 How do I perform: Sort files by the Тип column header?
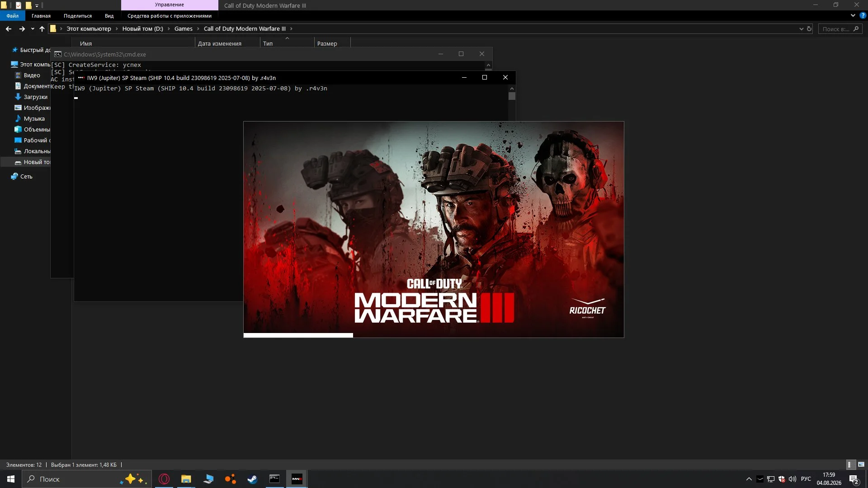pos(268,43)
